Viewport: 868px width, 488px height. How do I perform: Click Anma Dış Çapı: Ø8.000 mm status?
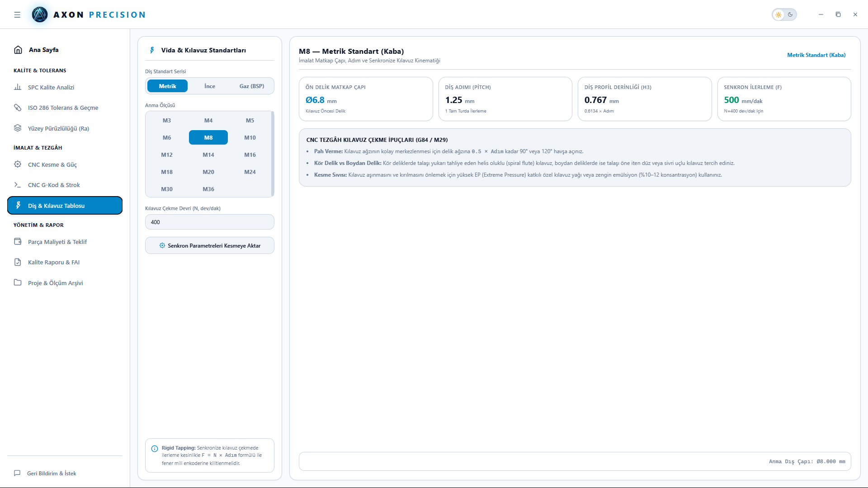coord(807,461)
